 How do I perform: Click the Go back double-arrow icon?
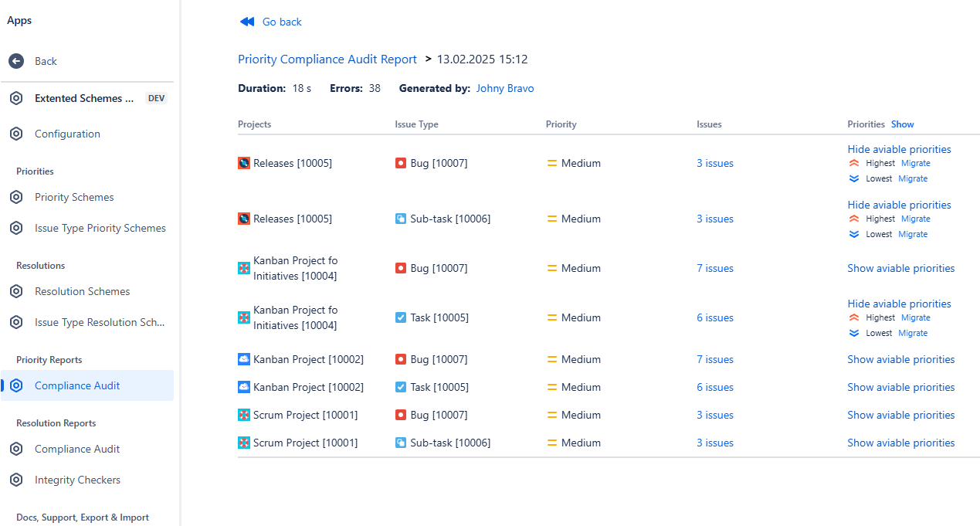(x=247, y=22)
